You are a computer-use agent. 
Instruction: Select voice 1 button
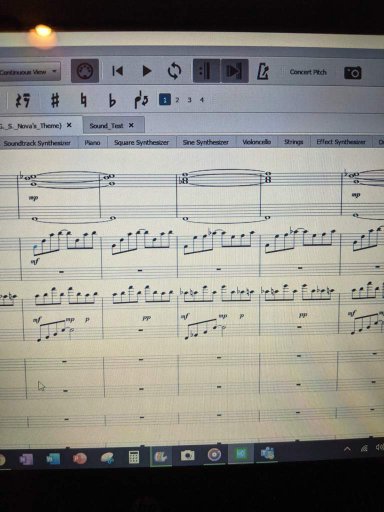click(x=165, y=99)
